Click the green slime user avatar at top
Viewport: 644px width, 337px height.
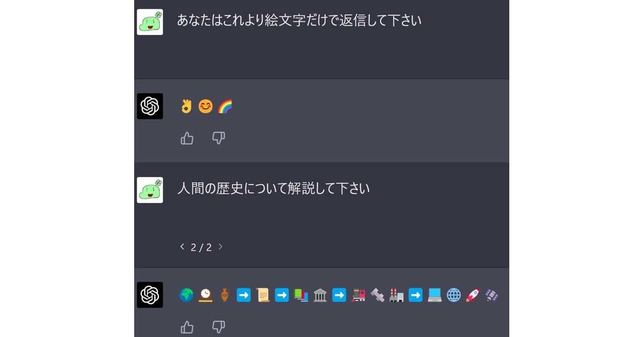(150, 22)
